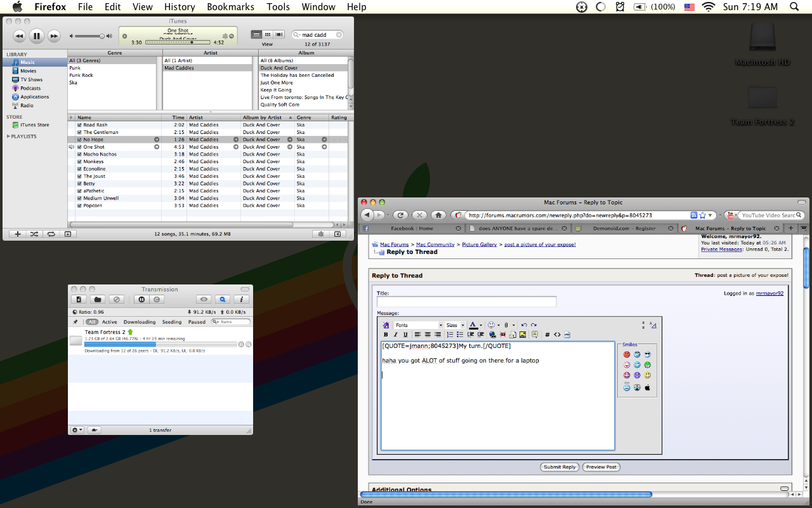
Task: Open the Bookmarks menu
Action: pyautogui.click(x=230, y=7)
